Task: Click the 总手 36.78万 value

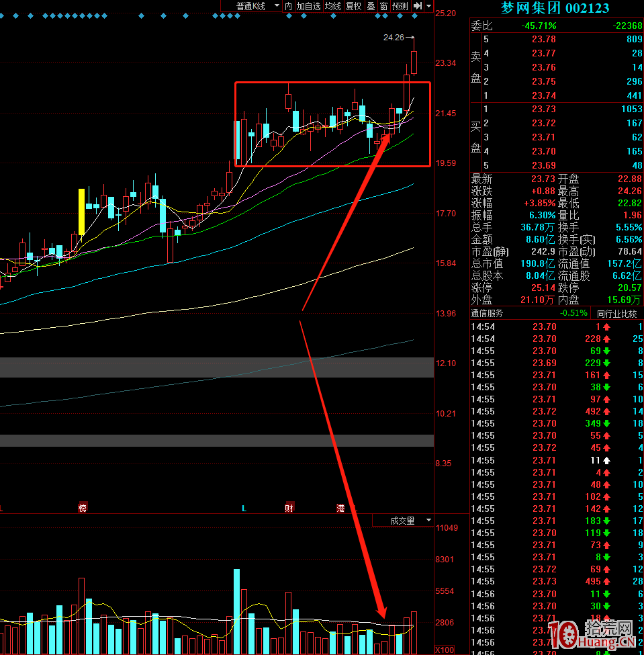Action: (x=537, y=228)
